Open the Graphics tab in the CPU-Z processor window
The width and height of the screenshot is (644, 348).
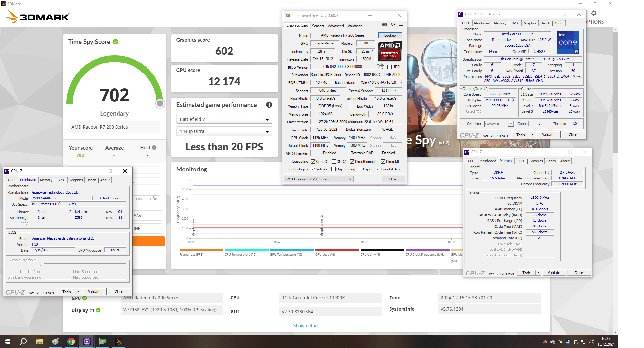pos(530,23)
